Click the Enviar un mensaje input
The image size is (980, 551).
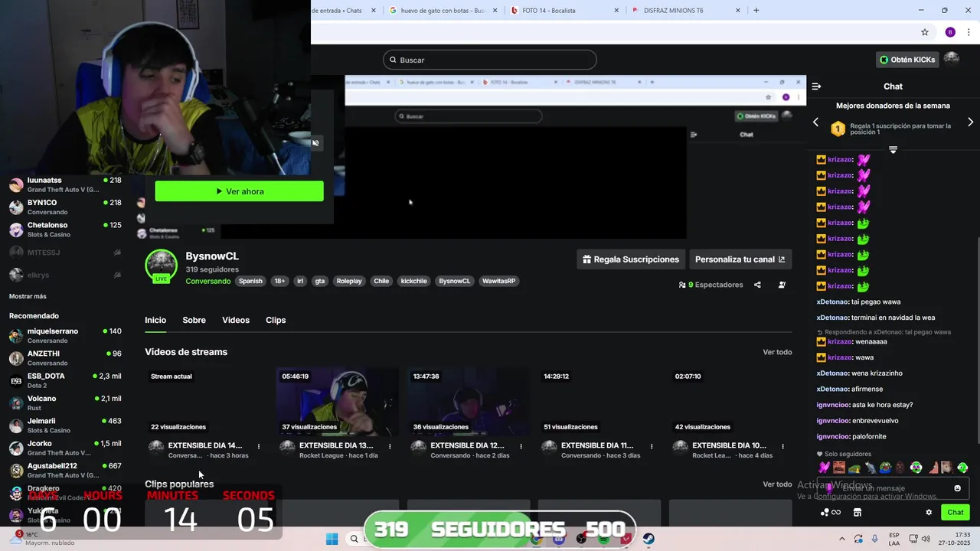point(893,488)
